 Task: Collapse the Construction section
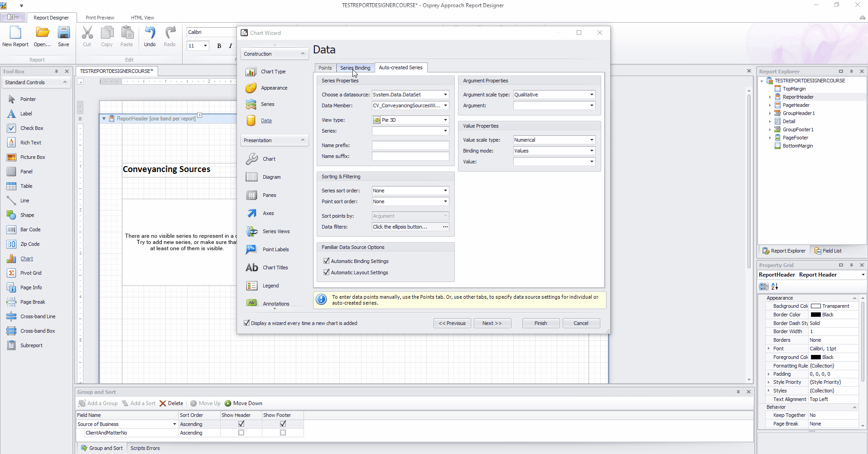click(303, 54)
